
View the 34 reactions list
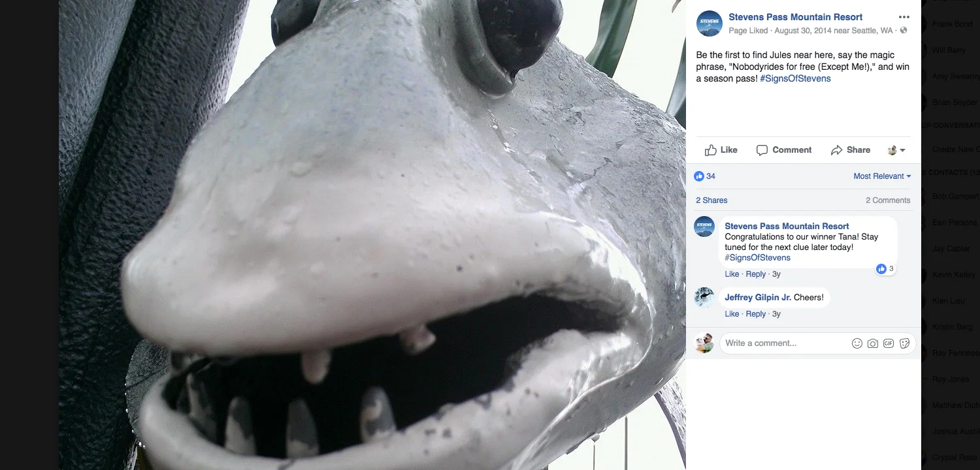(705, 176)
